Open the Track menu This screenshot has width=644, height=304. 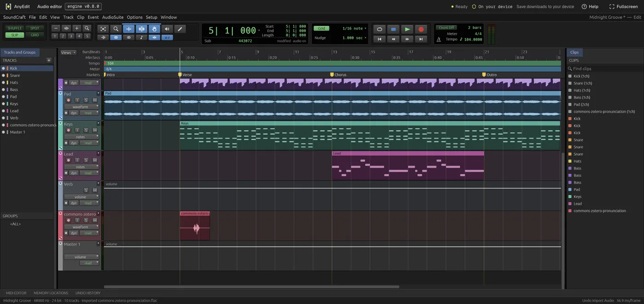[x=68, y=17]
